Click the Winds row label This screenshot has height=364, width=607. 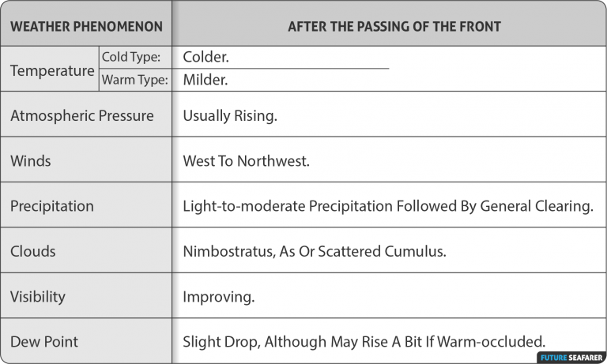click(31, 161)
